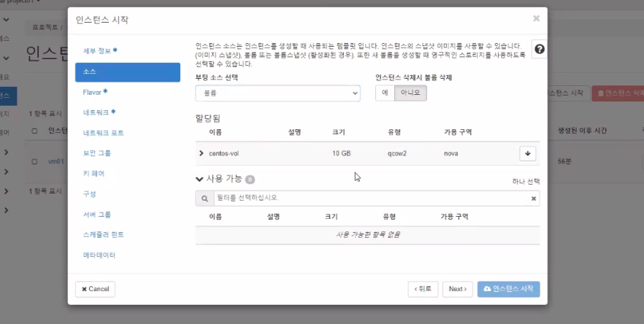The height and width of the screenshot is (324, 644).
Task: Click the 56분 uptime cell in background
Action: coord(564,161)
